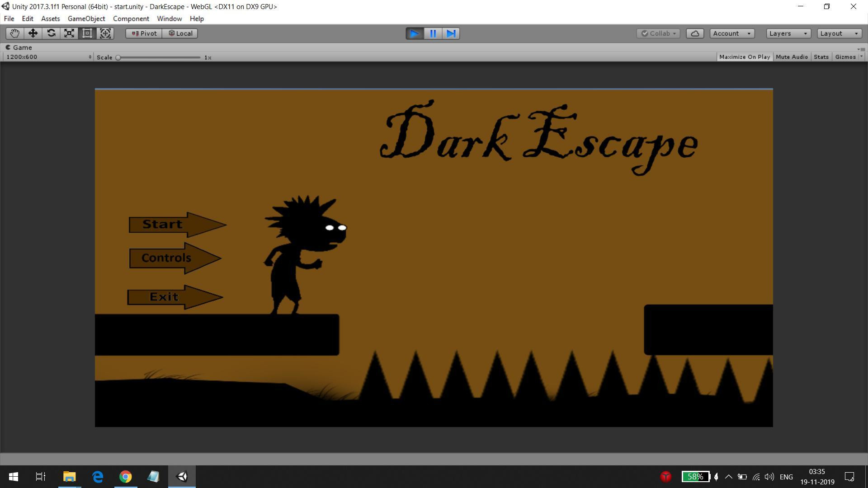The height and width of the screenshot is (488, 868).
Task: Open the Component menu
Action: coord(131,19)
